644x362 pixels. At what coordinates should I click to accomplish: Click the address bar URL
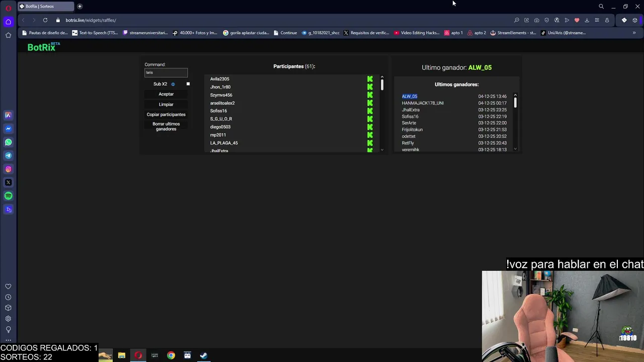(91, 20)
